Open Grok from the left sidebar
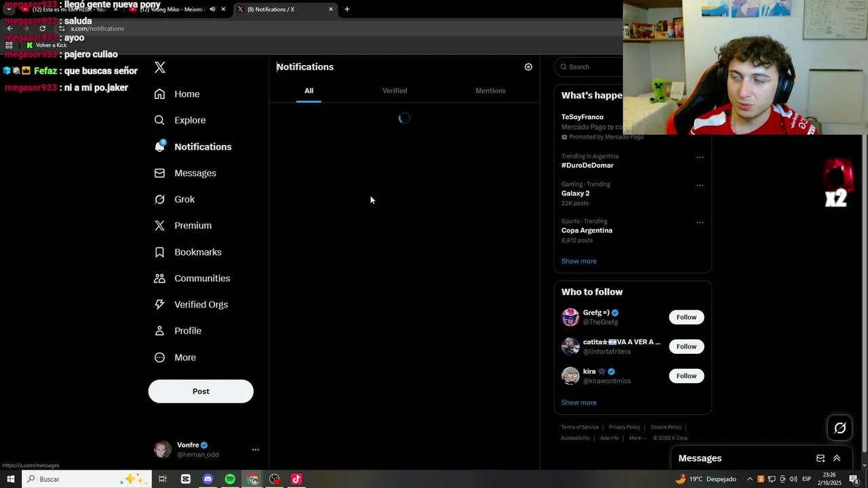The height and width of the screenshot is (488, 868). [174, 199]
